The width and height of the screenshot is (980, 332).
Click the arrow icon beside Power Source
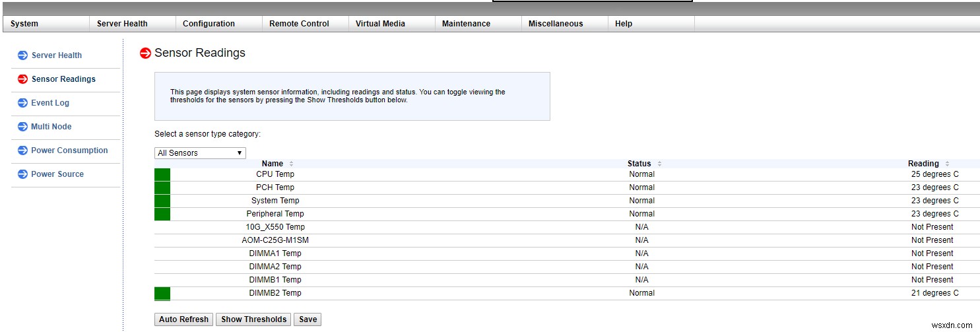pos(23,174)
